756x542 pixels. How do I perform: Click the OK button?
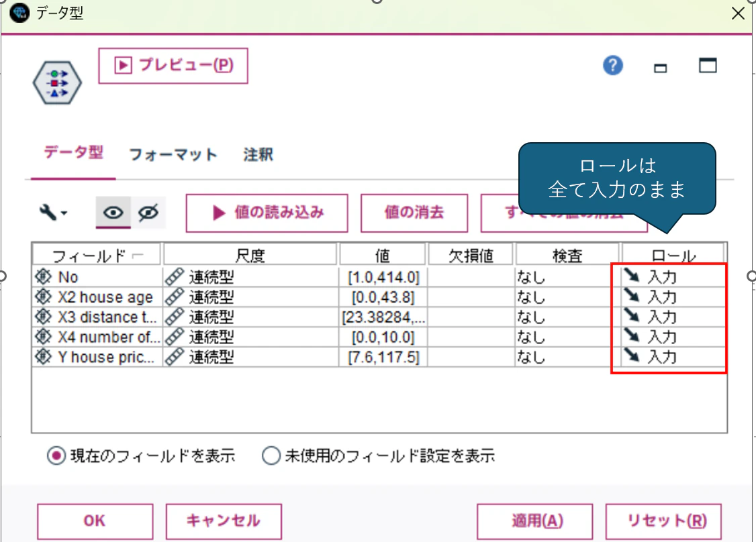95,521
